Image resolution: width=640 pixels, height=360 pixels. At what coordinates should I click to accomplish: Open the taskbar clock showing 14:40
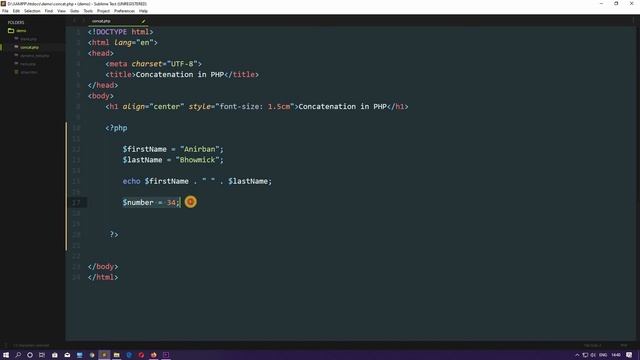(616, 355)
